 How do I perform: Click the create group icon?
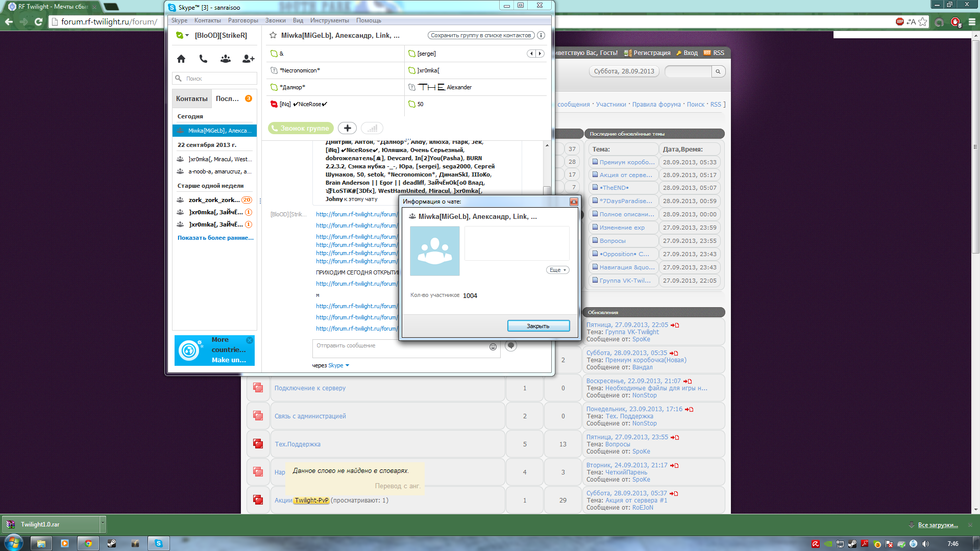pos(225,59)
